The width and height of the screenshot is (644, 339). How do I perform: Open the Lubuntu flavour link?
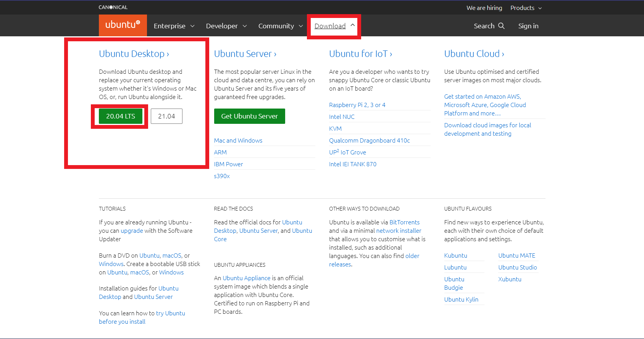pos(455,268)
